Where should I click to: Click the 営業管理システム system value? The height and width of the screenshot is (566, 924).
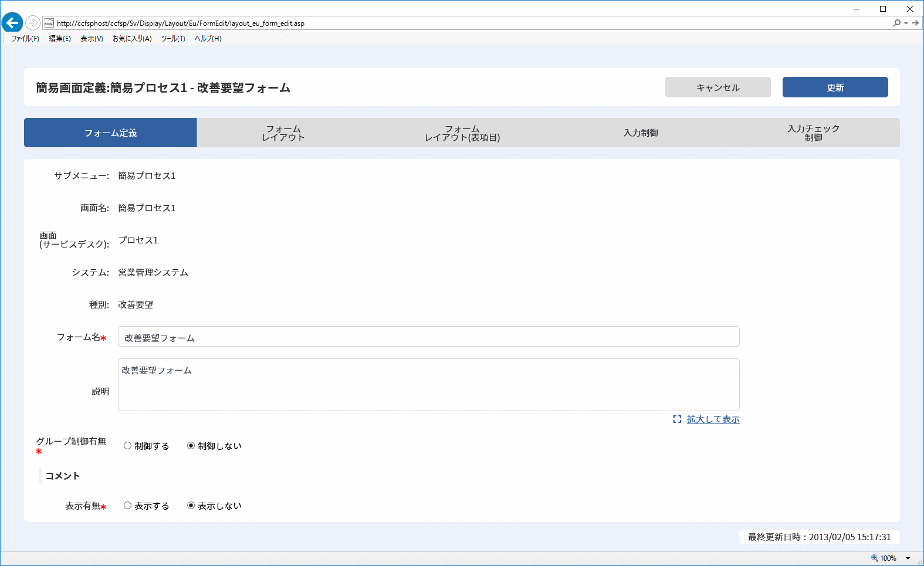(153, 273)
